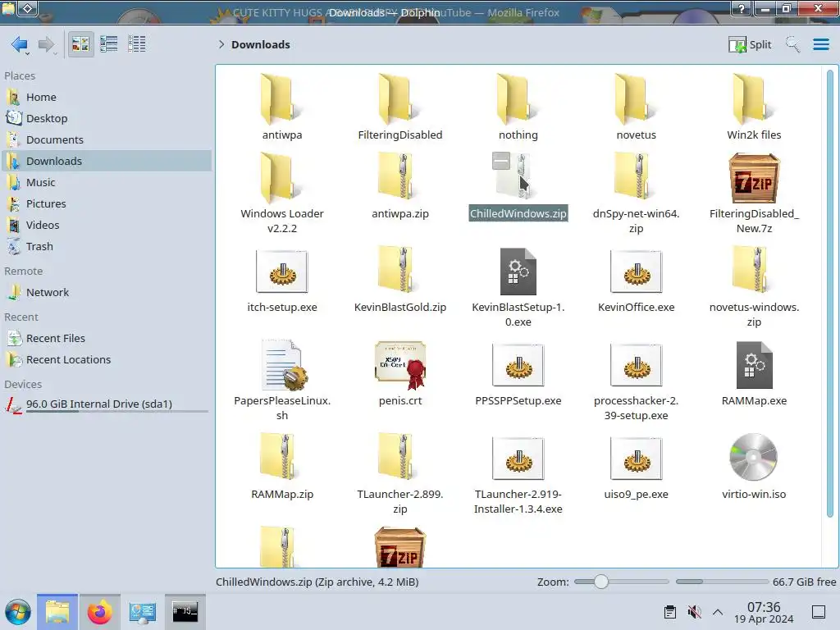Open Firefox from the taskbar
840x630 pixels.
point(99,612)
